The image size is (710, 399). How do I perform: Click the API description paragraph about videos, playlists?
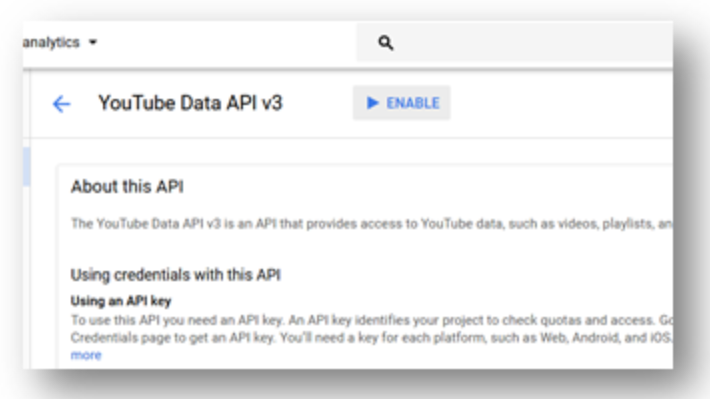[x=371, y=224]
